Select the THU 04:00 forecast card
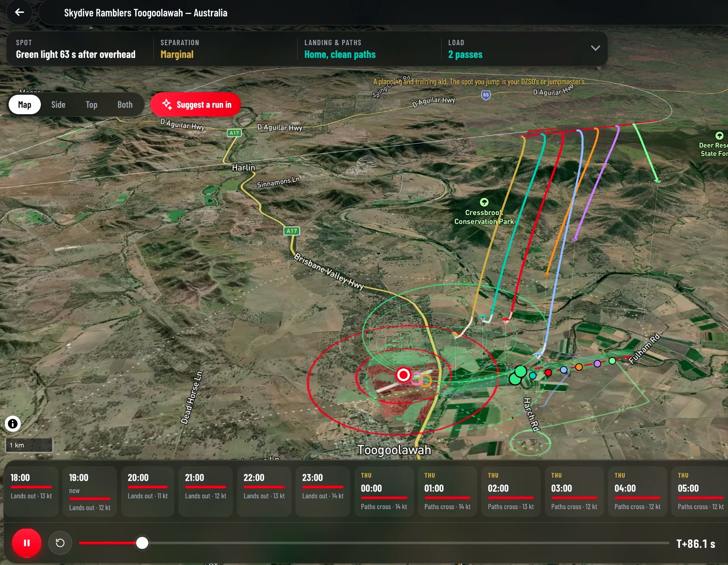The width and height of the screenshot is (728, 565). coord(638,491)
